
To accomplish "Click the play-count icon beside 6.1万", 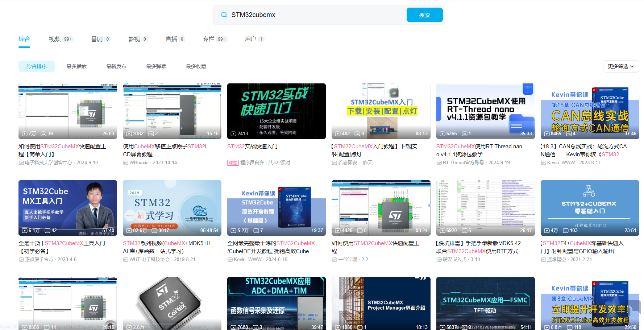I will tap(25, 231).
